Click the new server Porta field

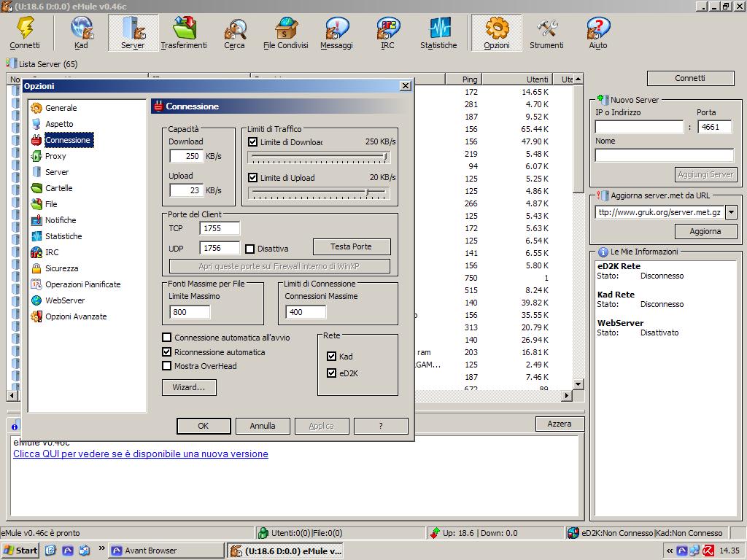pos(715,127)
